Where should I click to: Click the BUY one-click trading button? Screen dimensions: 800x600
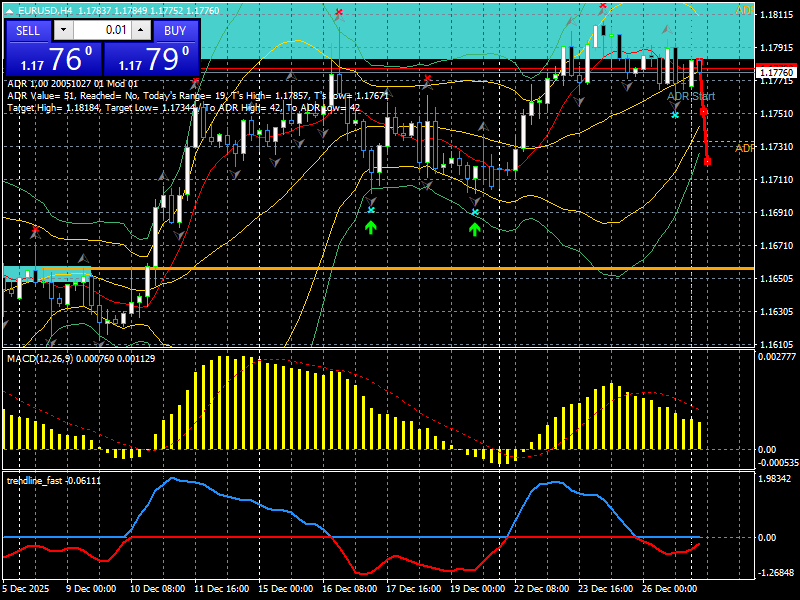[x=175, y=31]
